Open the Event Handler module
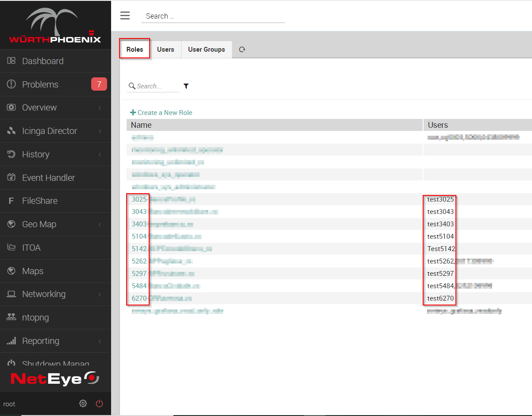532x416 pixels. pos(48,177)
